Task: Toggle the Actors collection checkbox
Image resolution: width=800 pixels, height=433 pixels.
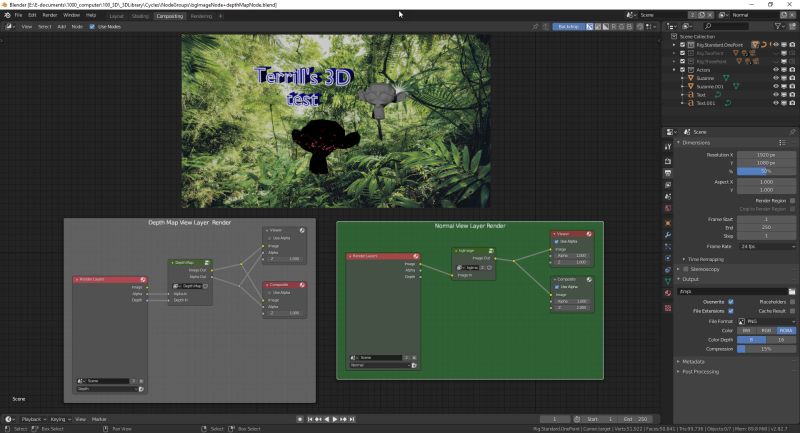Action: click(x=683, y=70)
